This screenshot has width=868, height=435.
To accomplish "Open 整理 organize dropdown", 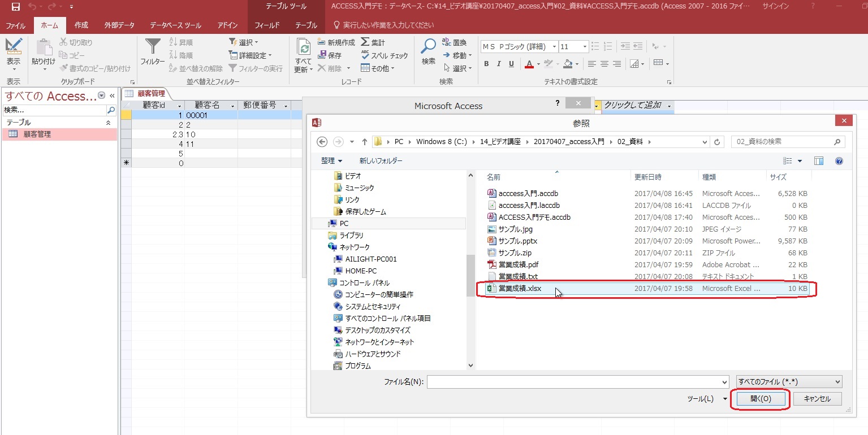I will [x=331, y=161].
